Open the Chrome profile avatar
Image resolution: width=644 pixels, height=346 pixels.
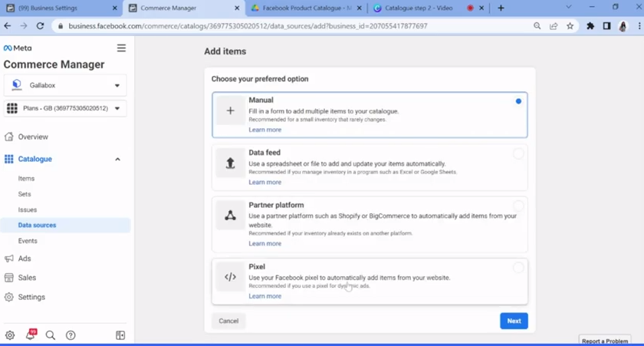click(623, 26)
